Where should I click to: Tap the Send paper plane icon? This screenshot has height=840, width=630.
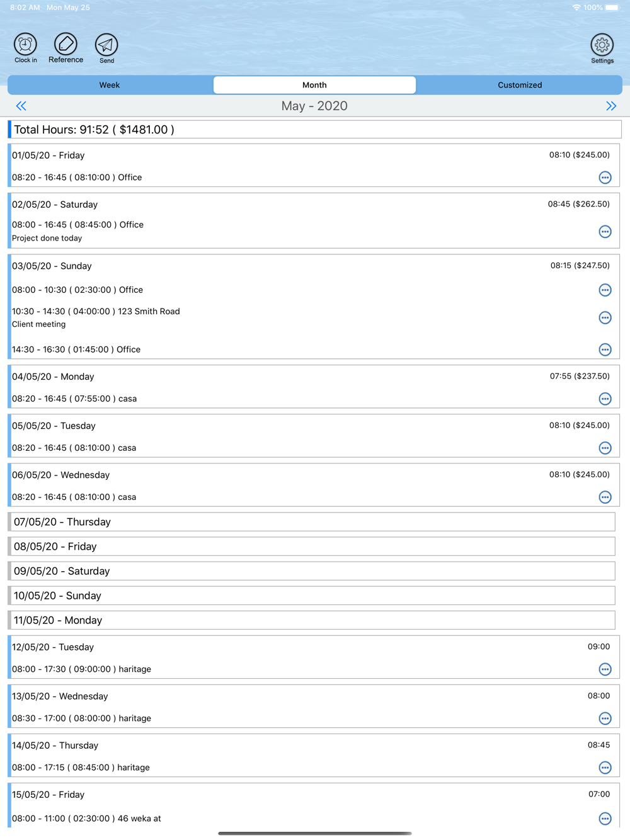coord(106,45)
